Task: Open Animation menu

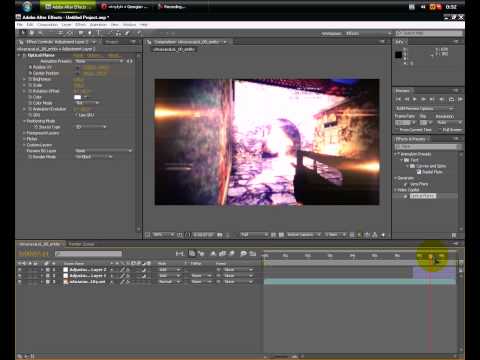Action: [x=98, y=25]
